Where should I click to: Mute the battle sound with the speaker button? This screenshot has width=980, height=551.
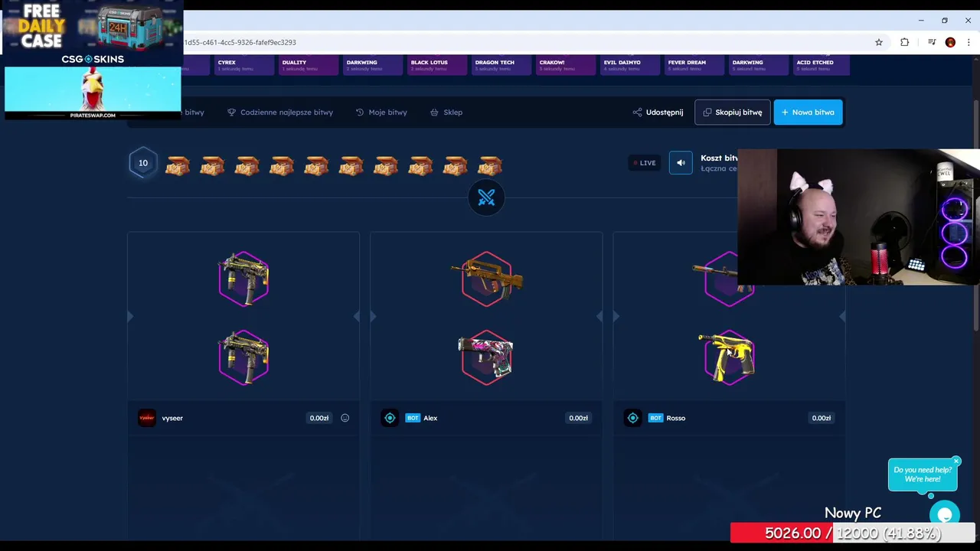point(680,162)
